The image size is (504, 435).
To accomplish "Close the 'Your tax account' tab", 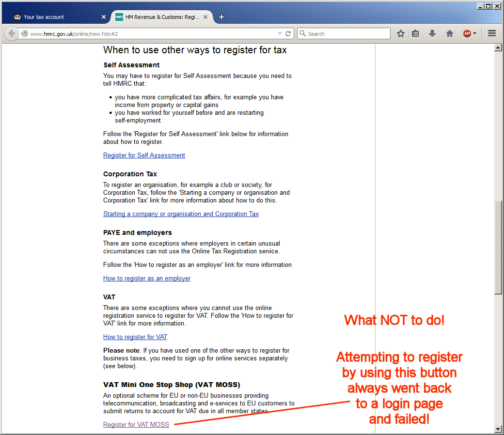I will pyautogui.click(x=104, y=17).
